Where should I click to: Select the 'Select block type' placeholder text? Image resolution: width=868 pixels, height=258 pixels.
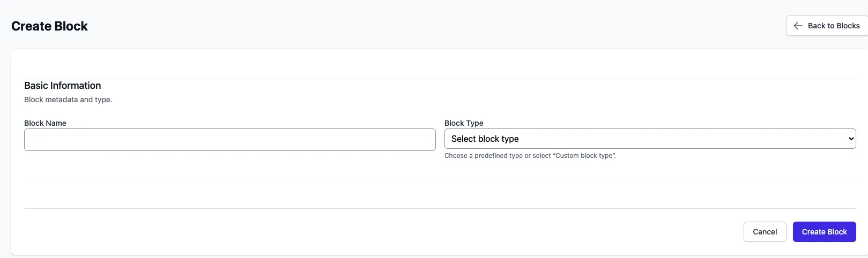coord(485,139)
